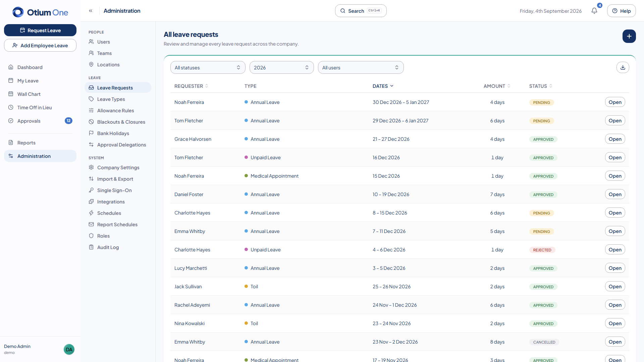Click Noah Ferreira's Medical Appointment 15 Dec

(x=274, y=176)
